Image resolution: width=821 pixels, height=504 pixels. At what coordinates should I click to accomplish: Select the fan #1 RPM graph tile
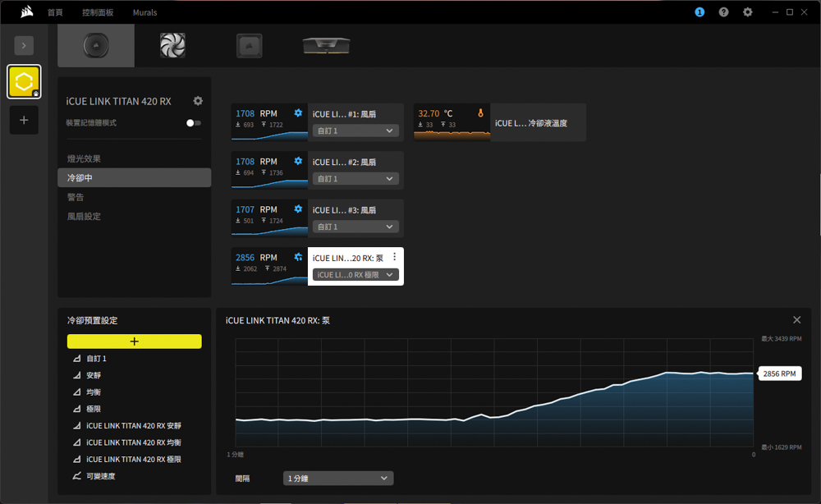pos(269,122)
